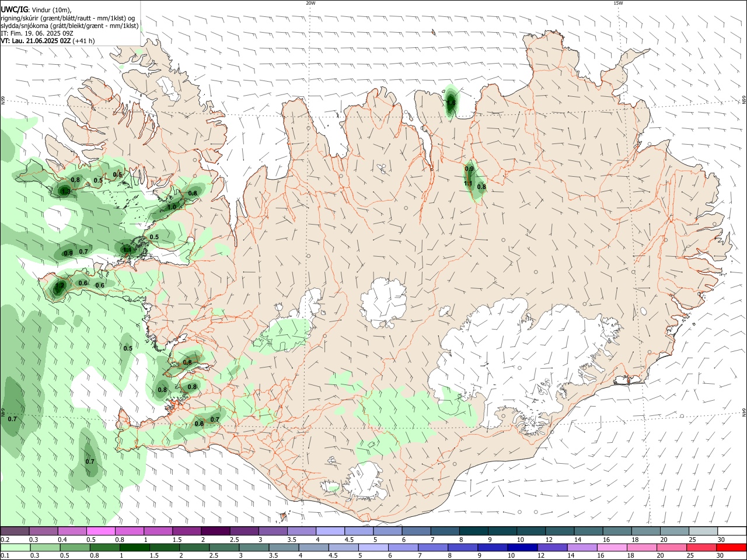
Task: Click the '0.2' label of the upper legend
Action: pos(5,540)
